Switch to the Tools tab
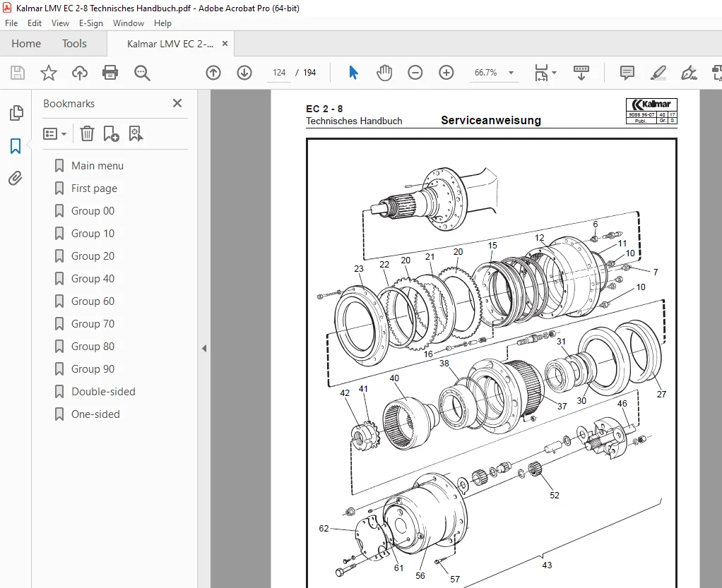This screenshot has width=722, height=588. pyautogui.click(x=75, y=44)
